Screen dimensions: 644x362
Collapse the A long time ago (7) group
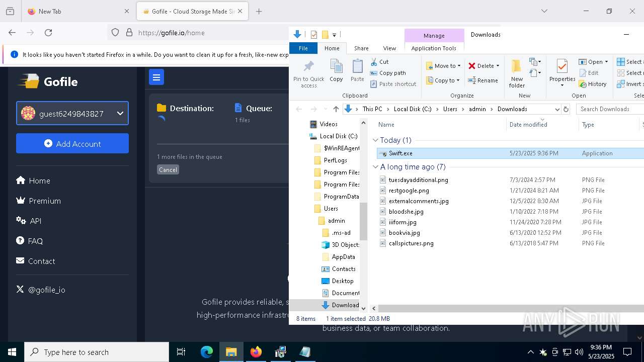pyautogui.click(x=375, y=167)
